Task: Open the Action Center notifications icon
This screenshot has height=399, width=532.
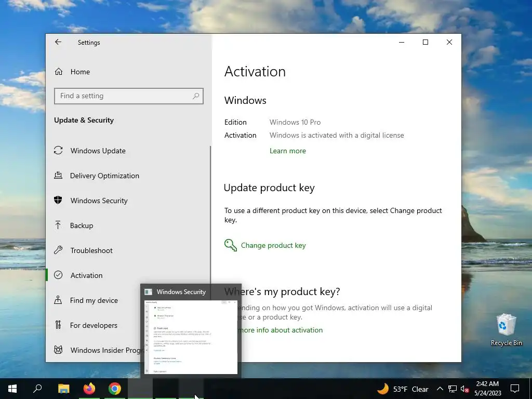Action: (515, 389)
